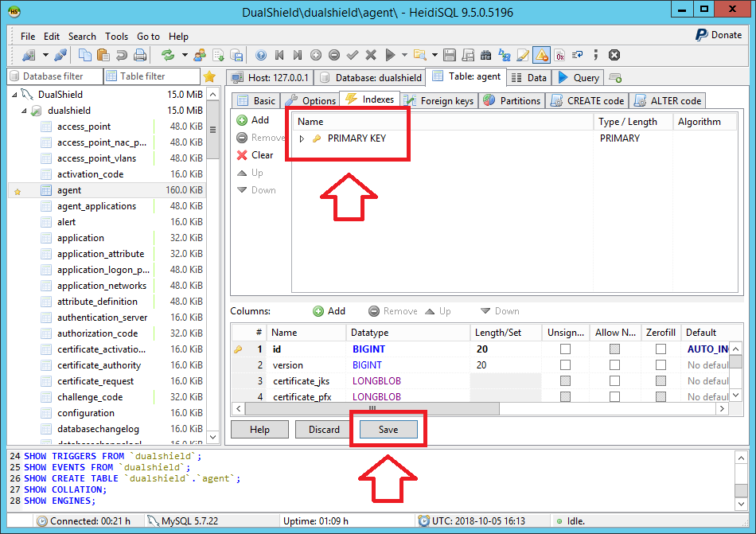756x534 pixels.
Task: Open the Tools menu
Action: (x=116, y=36)
